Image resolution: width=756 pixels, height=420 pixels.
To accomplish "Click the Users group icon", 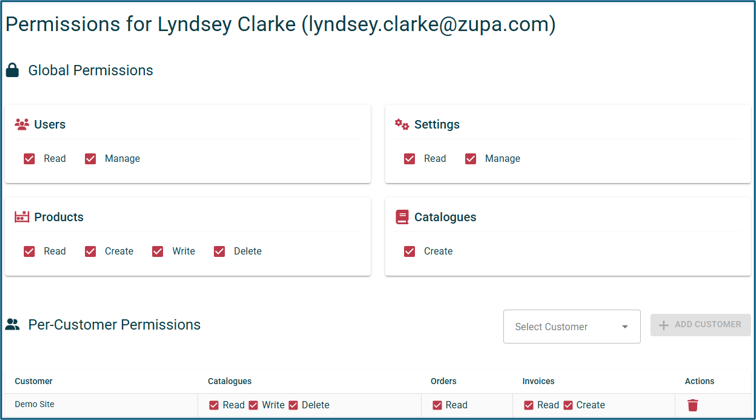I will (22, 124).
